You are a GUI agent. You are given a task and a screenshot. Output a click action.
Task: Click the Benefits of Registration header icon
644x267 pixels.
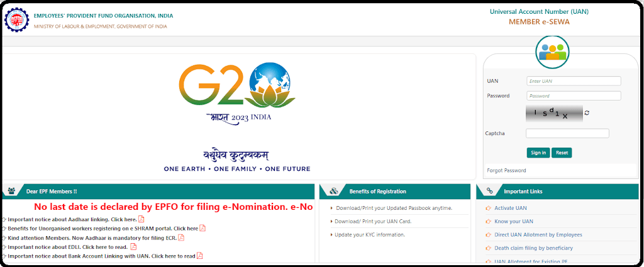point(335,191)
